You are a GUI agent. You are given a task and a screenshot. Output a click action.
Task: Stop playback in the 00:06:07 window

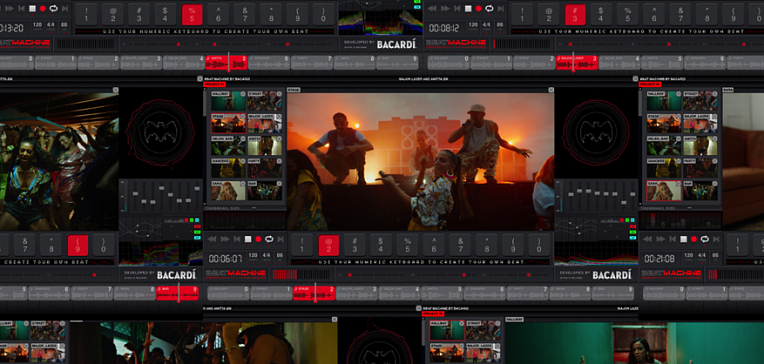(248, 239)
